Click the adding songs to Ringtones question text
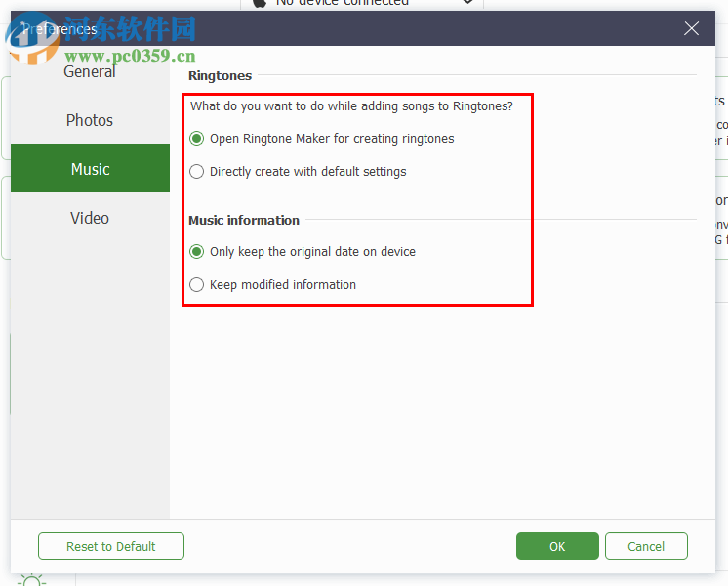728x586 pixels. click(351, 106)
